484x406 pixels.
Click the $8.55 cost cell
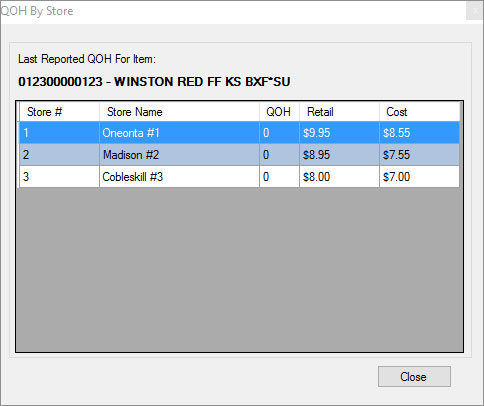click(x=419, y=133)
